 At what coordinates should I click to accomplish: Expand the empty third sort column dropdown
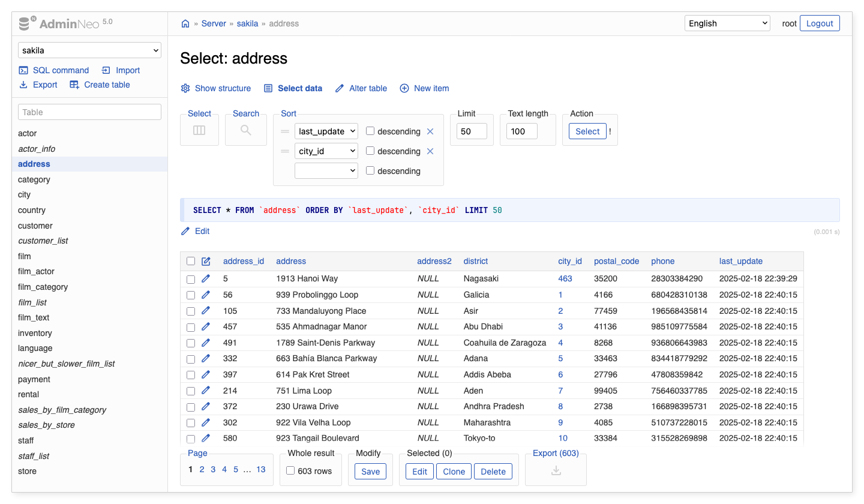[326, 171]
